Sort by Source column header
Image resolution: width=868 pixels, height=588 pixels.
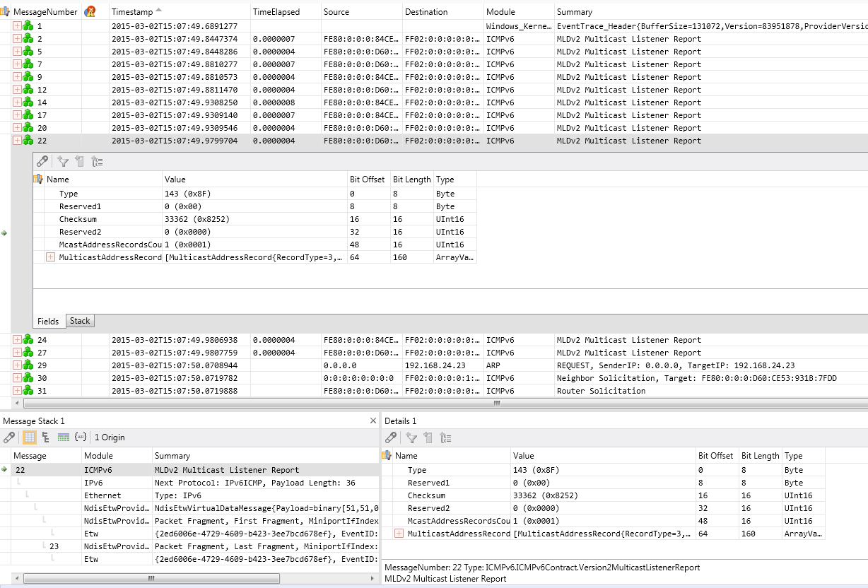tap(361, 11)
